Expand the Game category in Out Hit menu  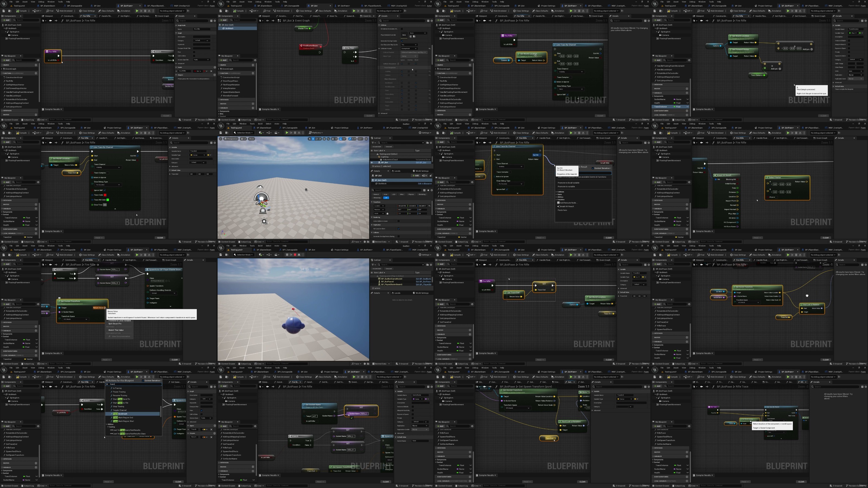(556, 194)
